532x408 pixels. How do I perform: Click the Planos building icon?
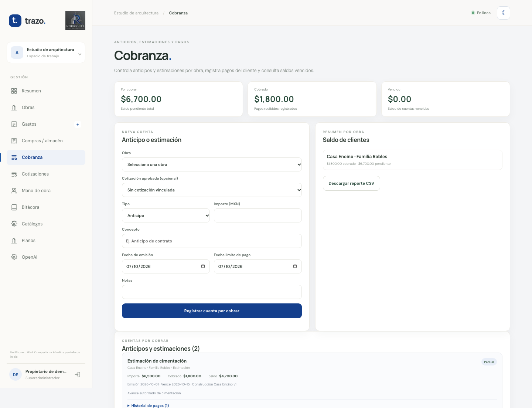click(x=14, y=241)
